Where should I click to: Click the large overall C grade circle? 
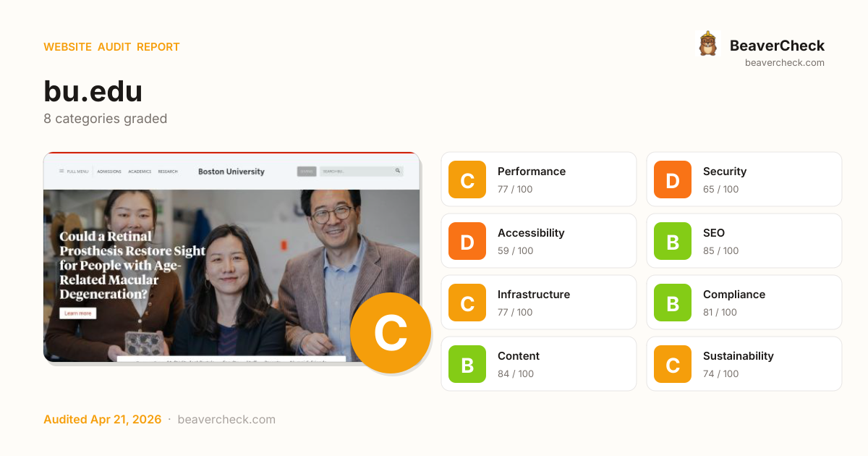391,333
